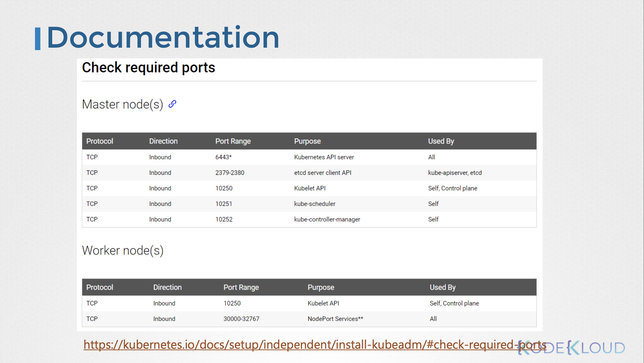Click the anchor link icon beside Master node(s)
644x363 pixels.
point(172,104)
